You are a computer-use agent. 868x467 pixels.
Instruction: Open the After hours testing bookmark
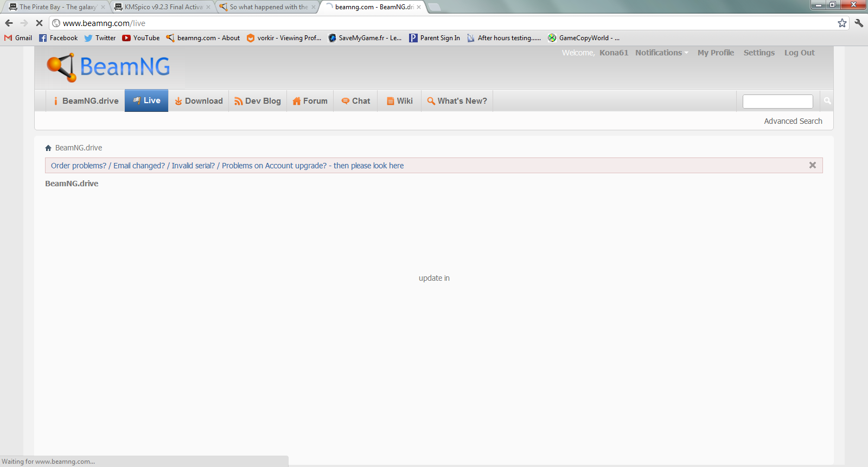(504, 38)
